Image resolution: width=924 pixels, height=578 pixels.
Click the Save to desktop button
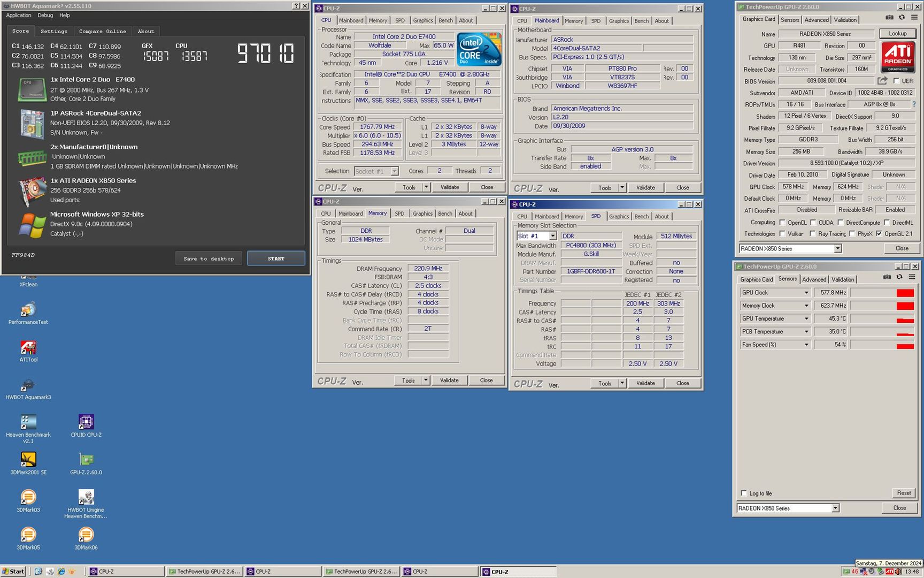pos(209,258)
